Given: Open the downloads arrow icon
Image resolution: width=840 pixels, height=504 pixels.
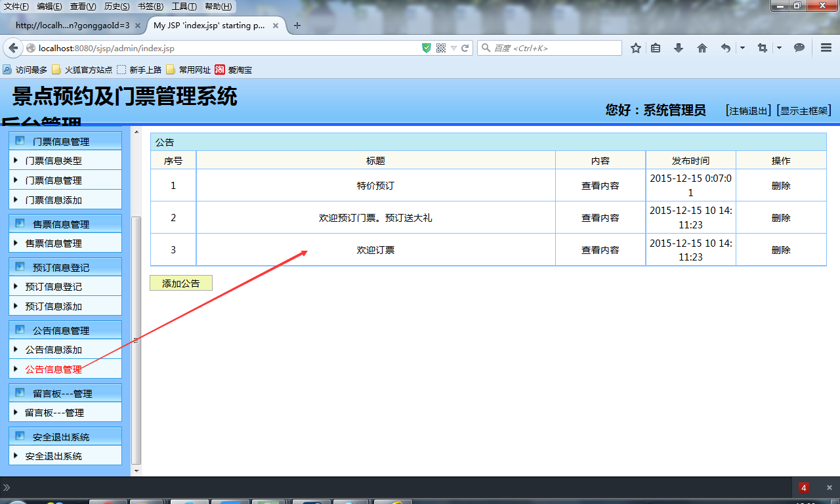Looking at the screenshot, I should [679, 48].
